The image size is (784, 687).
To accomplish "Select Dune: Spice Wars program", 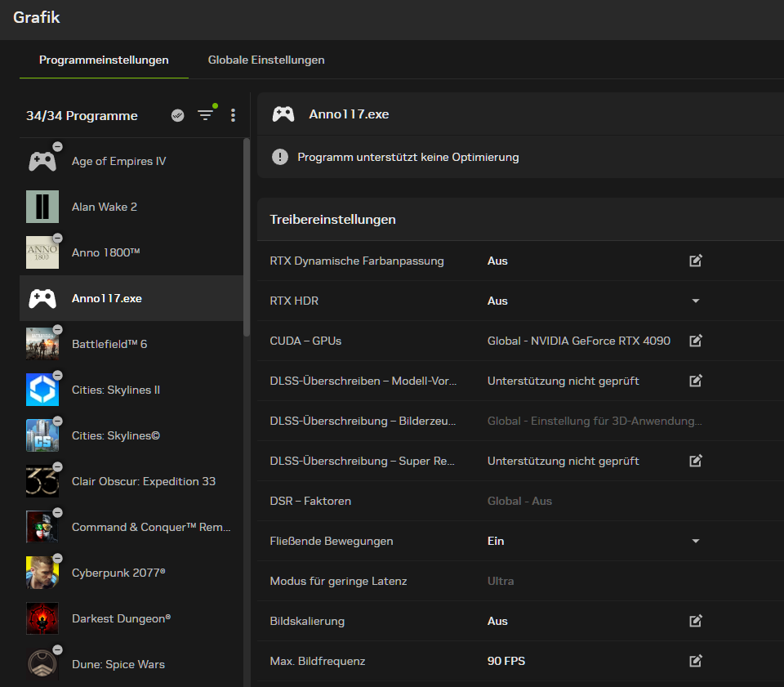I will (x=131, y=664).
